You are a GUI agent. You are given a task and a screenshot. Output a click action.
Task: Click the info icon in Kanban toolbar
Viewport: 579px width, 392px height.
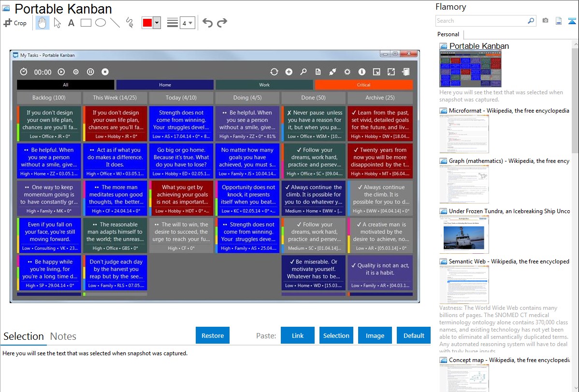[x=362, y=72]
